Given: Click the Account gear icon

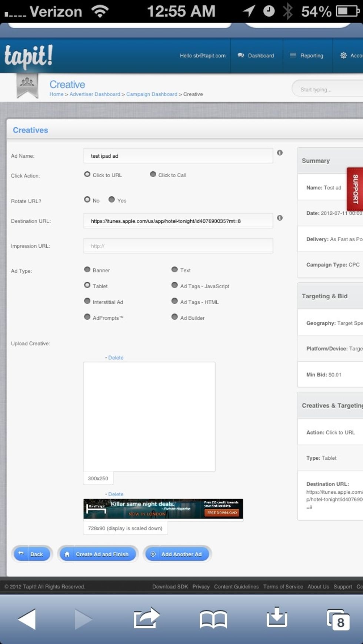Looking at the screenshot, I should pos(343,56).
